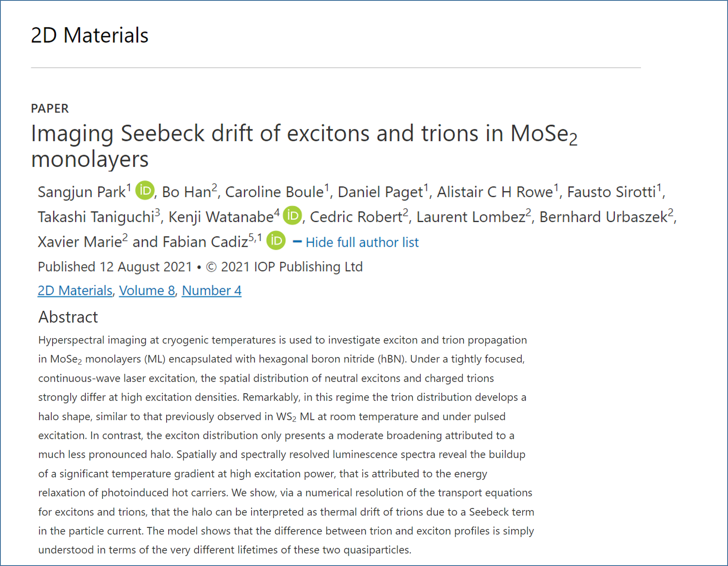Select author name Alistair C H Rowe
This screenshot has width=728, height=566.
(x=495, y=192)
